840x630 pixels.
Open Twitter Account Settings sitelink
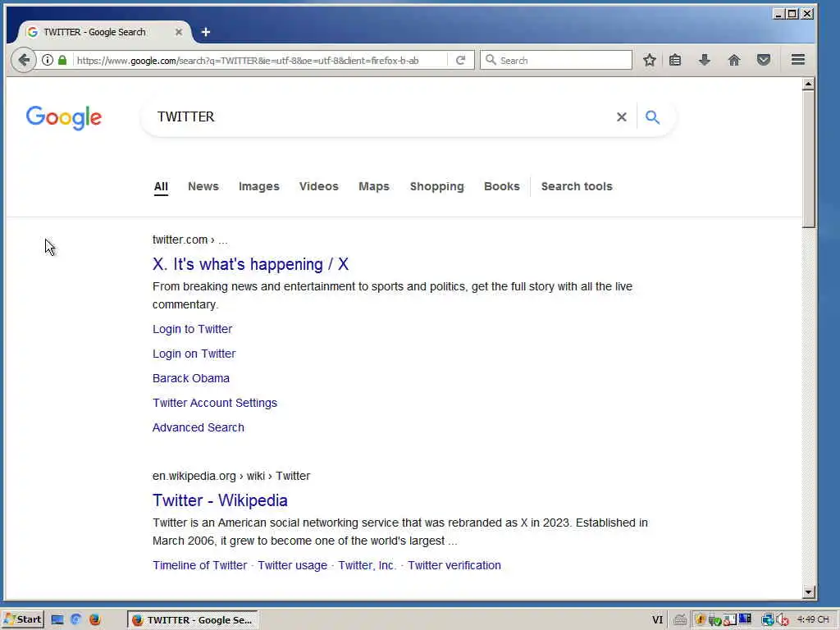click(215, 403)
